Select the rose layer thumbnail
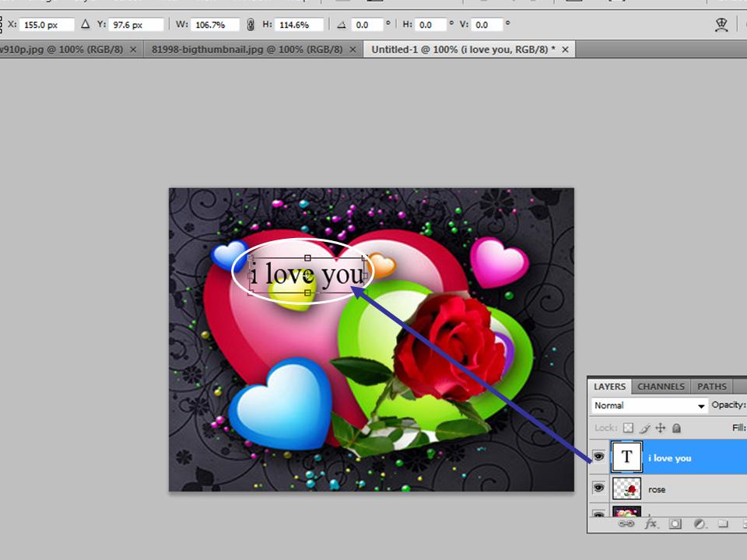 click(x=626, y=489)
